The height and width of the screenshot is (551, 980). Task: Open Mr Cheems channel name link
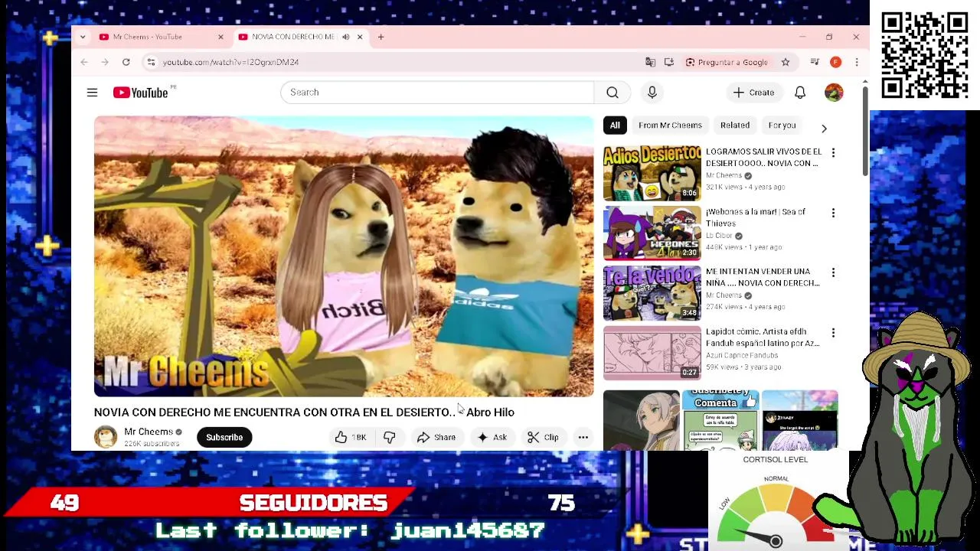[149, 432]
